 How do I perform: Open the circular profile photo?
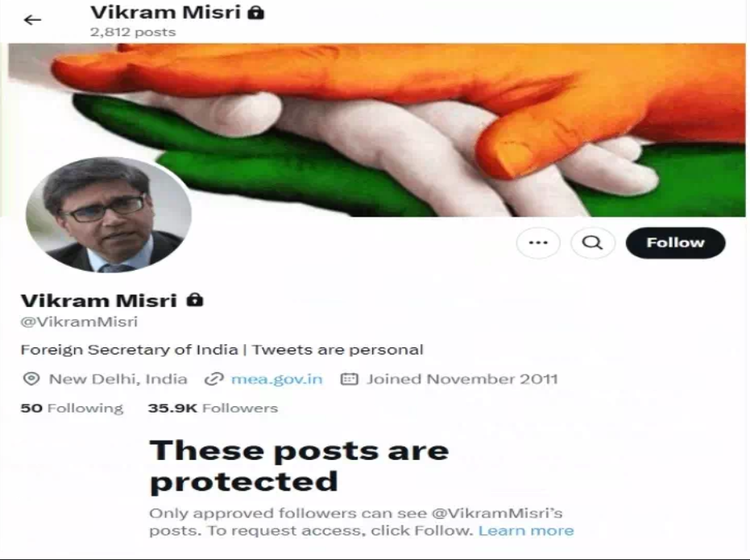109,214
